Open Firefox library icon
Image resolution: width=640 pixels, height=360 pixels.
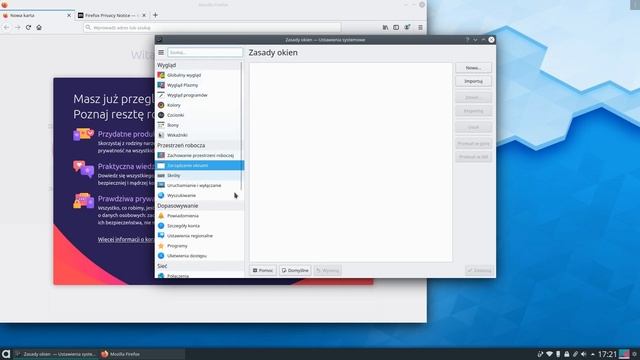click(385, 27)
